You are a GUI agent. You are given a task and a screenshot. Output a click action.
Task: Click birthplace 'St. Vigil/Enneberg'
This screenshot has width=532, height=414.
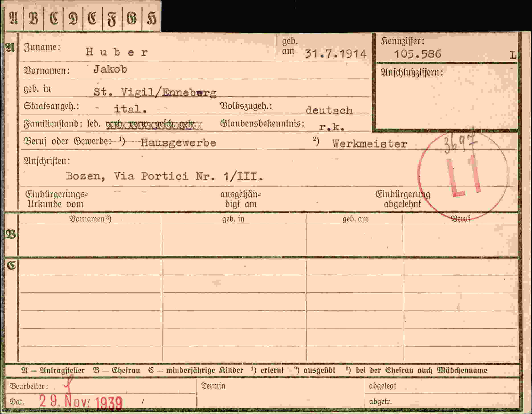click(x=155, y=92)
